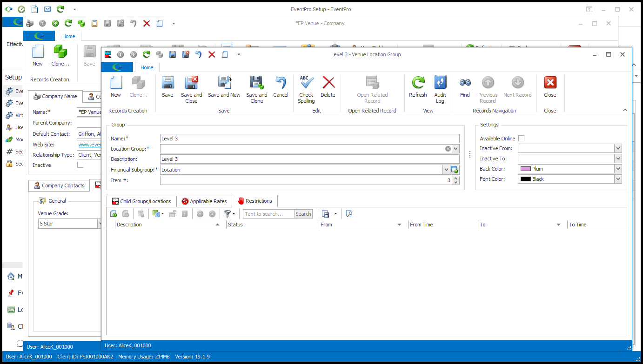Click the green refresh in the Level 3 quick access toolbar
The height and width of the screenshot is (364, 643).
[146, 54]
